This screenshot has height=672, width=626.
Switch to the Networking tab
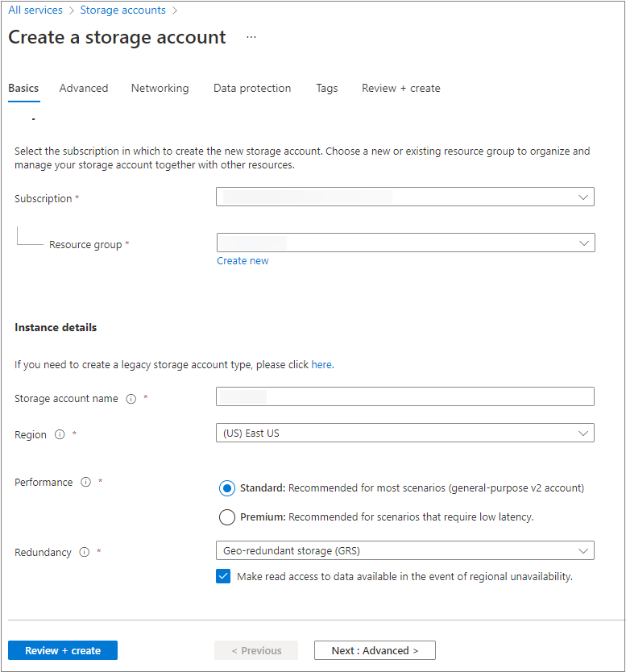[160, 89]
